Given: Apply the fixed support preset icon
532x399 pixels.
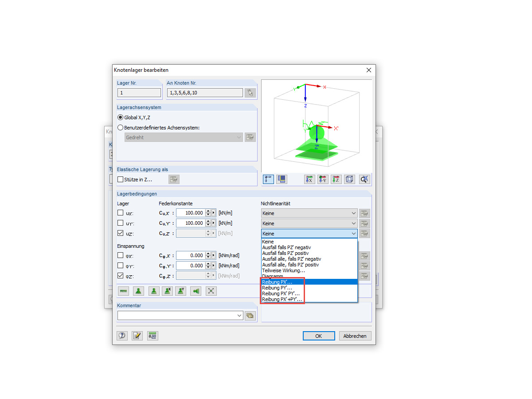Looking at the screenshot, I should click(138, 291).
